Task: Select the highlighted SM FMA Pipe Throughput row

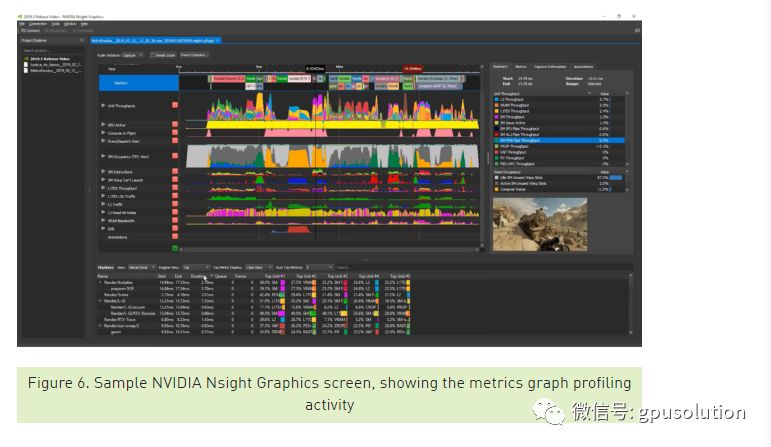Action: point(559,141)
